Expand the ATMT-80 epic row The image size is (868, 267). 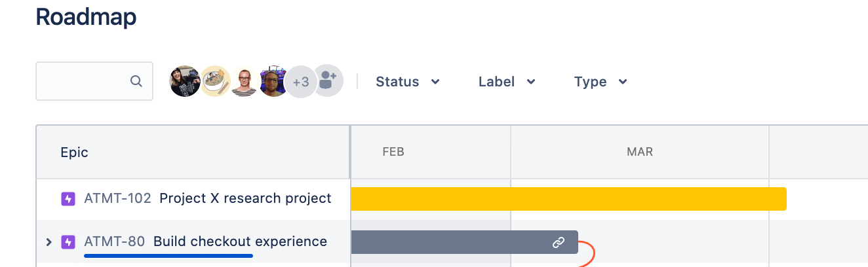click(49, 242)
